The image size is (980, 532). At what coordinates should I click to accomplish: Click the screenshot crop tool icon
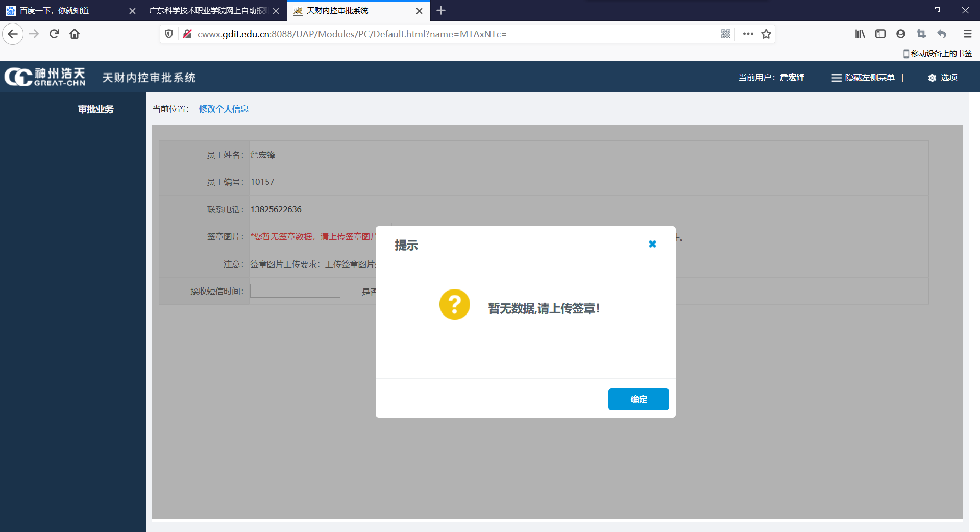(921, 34)
